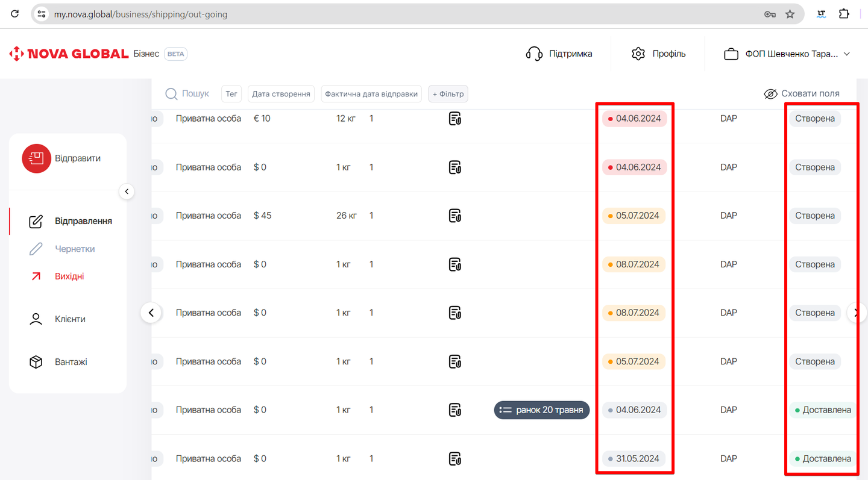Screen dimensions: 868x480
Task: Click the Підтримка headset icon
Action: tap(534, 54)
